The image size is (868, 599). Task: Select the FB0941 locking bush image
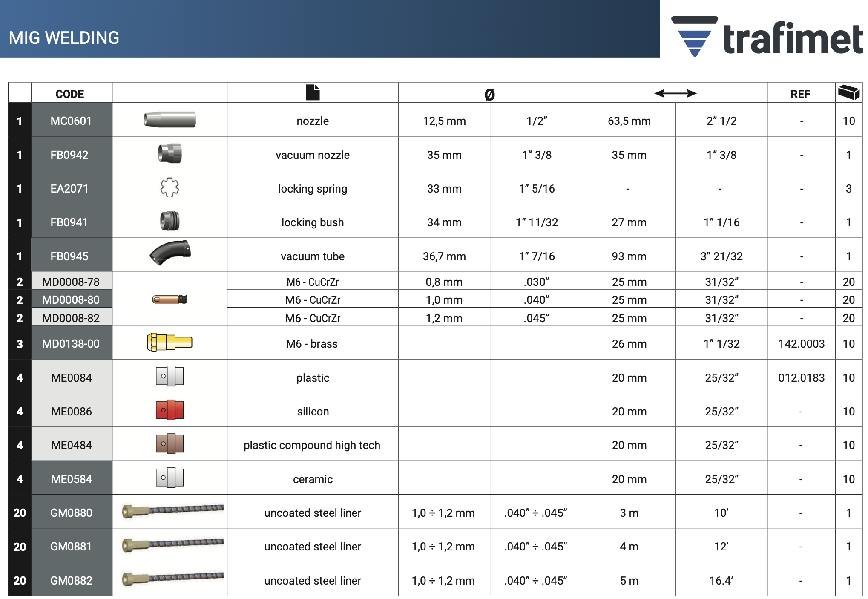click(170, 221)
